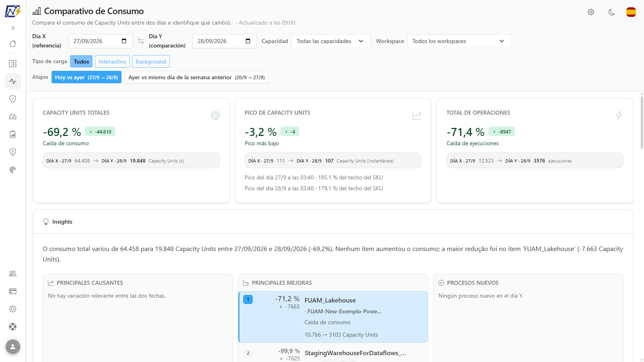
Task: Expand the sidebar with the chevron icon
Action: coord(13,28)
